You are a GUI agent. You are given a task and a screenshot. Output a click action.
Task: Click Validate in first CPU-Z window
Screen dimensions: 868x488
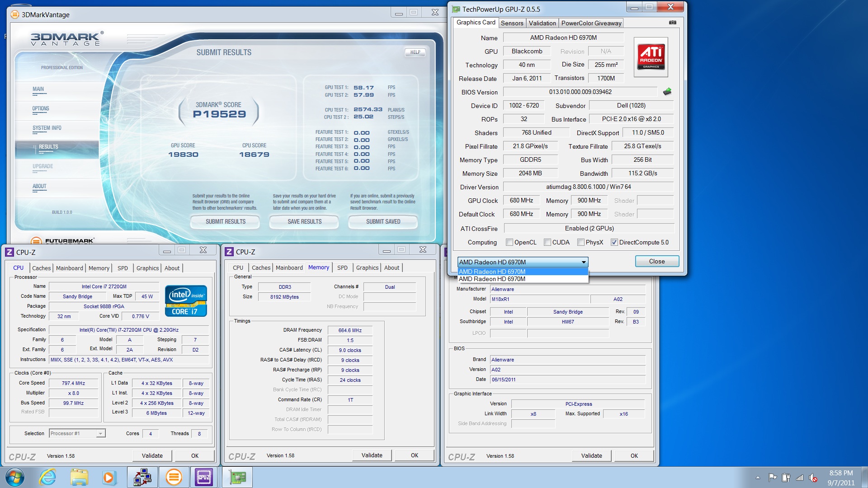pyautogui.click(x=152, y=455)
